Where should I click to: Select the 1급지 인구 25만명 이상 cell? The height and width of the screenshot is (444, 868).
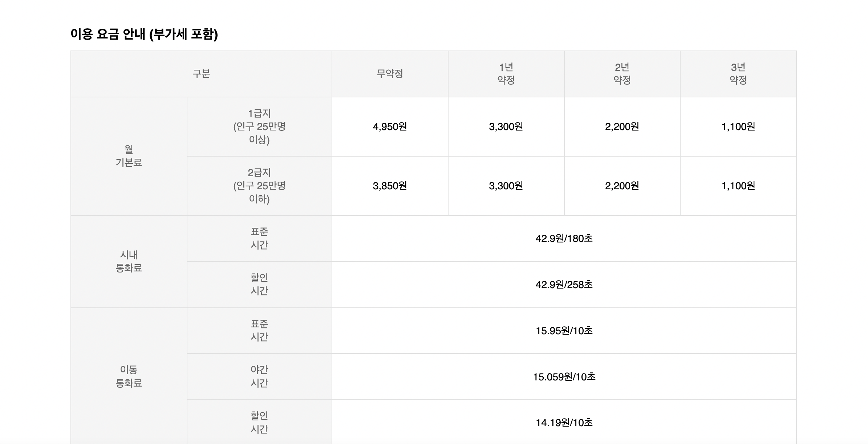[x=259, y=126]
